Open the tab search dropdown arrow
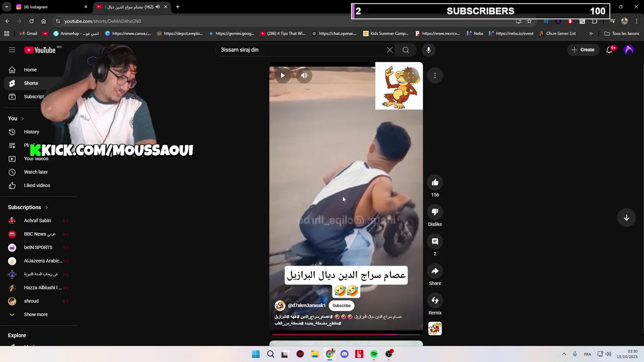Viewport: 644px width, 362px height. [7, 7]
